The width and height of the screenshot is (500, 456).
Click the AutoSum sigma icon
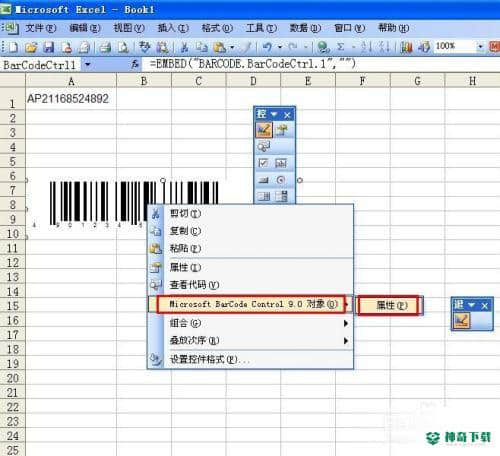(x=341, y=47)
